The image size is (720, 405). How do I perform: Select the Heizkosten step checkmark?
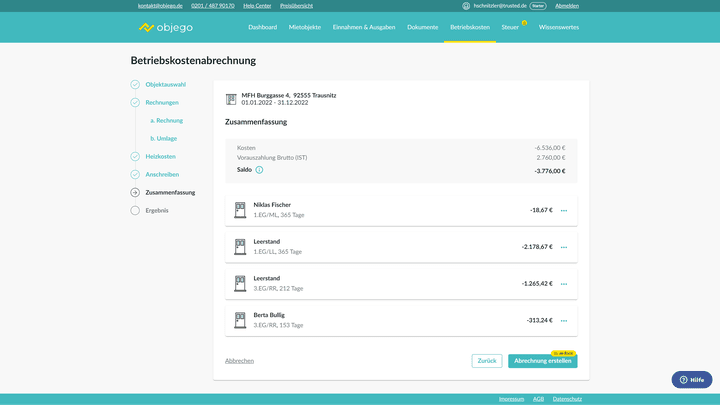pos(135,156)
